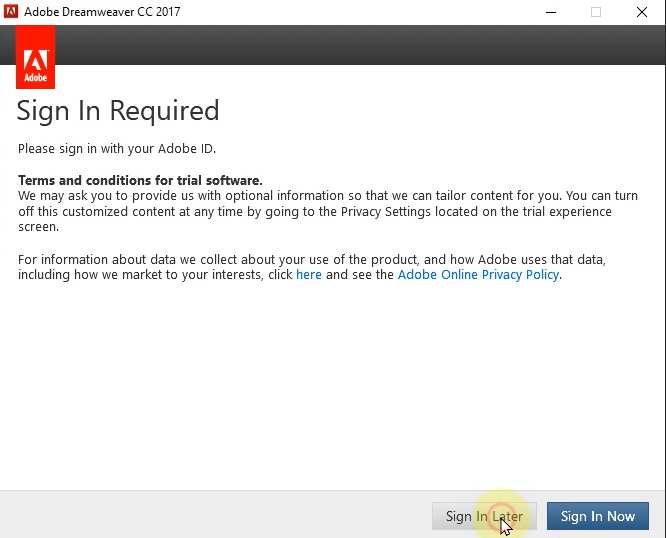Open the "here" data collection link

pos(309,275)
